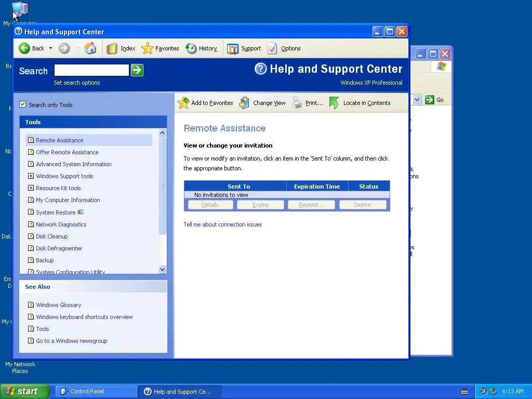The width and height of the screenshot is (532, 399).
Task: Open the Back history dropdown arrow
Action: (x=50, y=48)
